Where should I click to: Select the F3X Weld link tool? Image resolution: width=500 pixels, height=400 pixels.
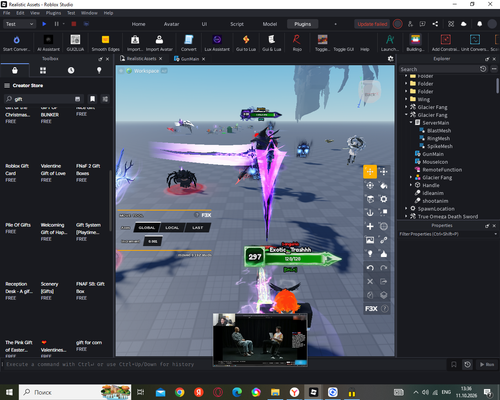coord(384,240)
